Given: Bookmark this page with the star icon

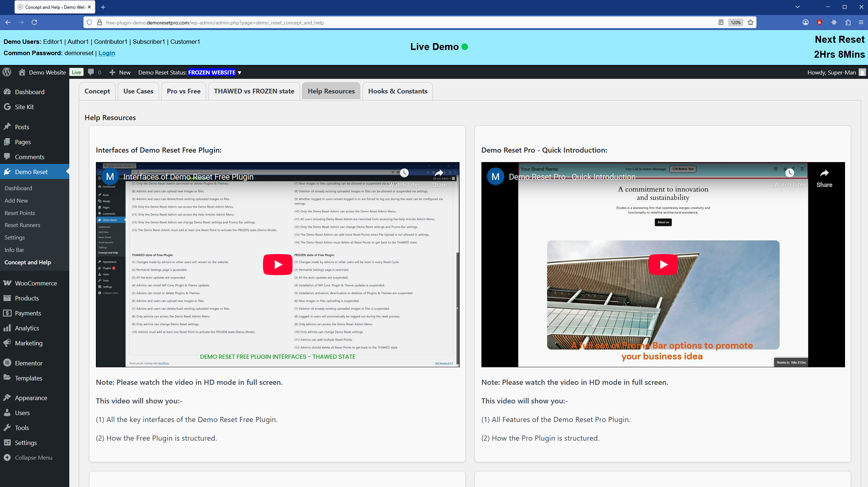Looking at the screenshot, I should click(x=751, y=23).
